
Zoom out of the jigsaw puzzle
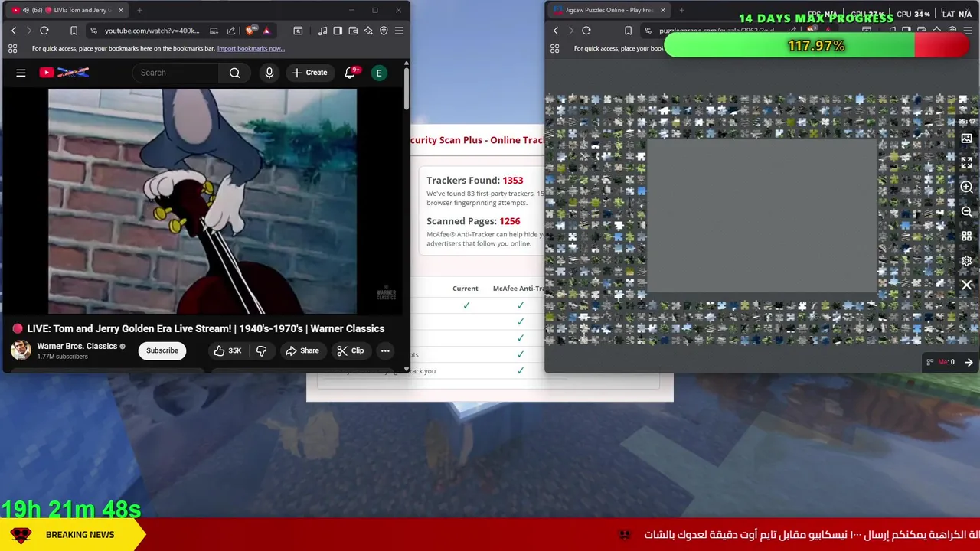pyautogui.click(x=966, y=211)
